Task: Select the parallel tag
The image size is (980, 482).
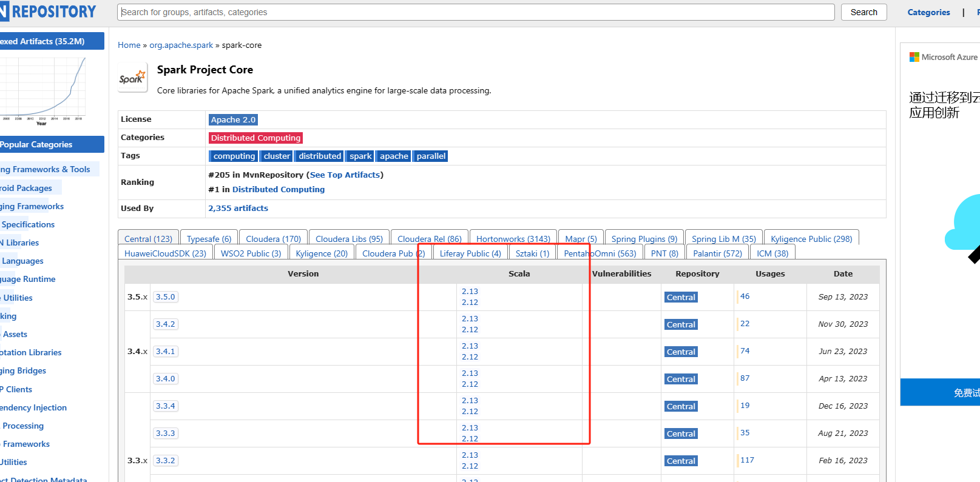Action: pyautogui.click(x=431, y=156)
